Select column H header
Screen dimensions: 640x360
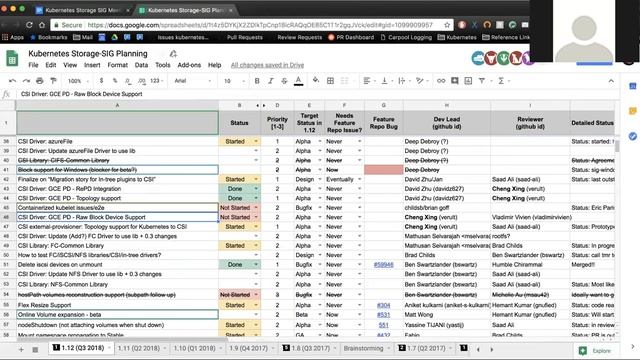coord(447,105)
